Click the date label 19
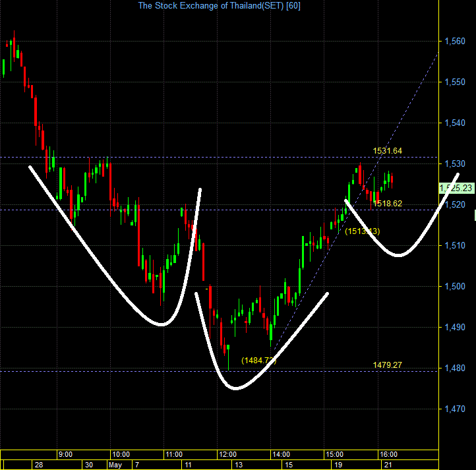Screen dimensions: 476x470 [x=338, y=465]
